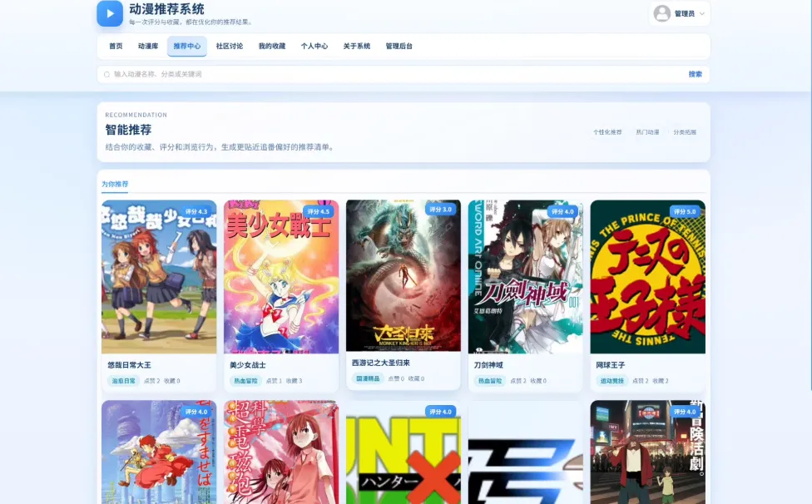Open the 美少女战士 cover thumbnail
This screenshot has width=812, height=504.
(x=281, y=277)
